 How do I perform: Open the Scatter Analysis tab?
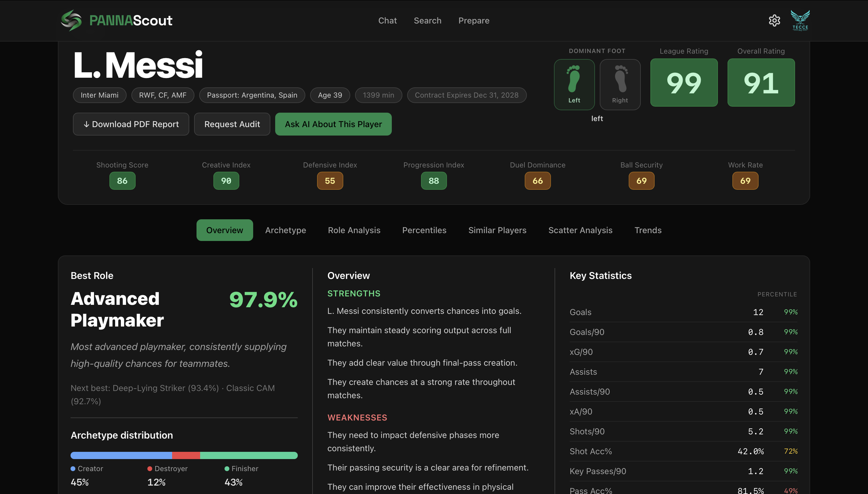click(580, 230)
